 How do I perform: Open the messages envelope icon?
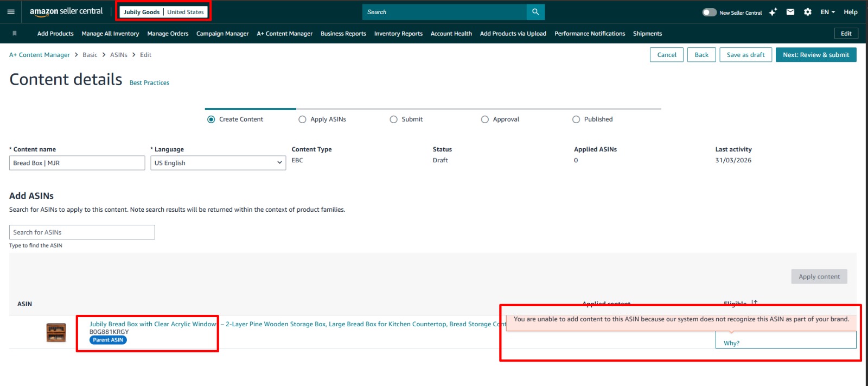[x=790, y=12]
